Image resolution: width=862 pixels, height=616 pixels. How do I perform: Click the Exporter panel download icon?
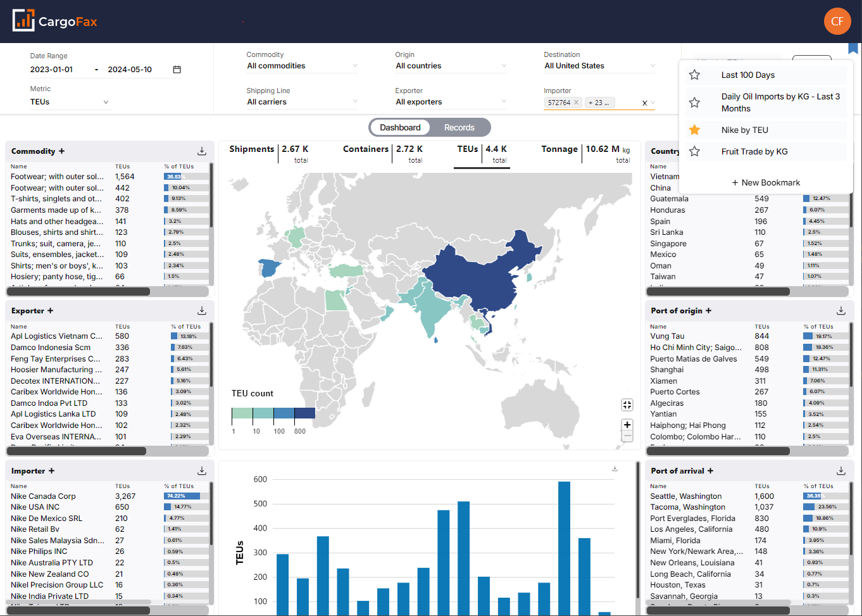[x=202, y=311]
